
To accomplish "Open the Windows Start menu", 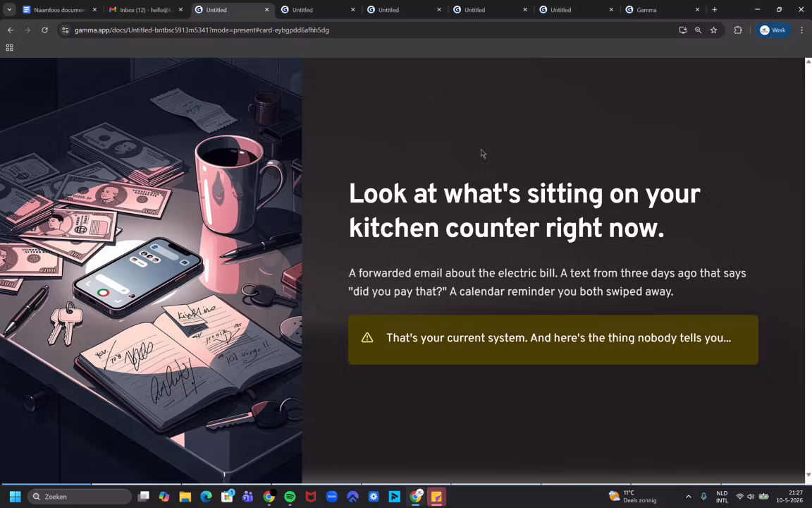I will coord(15,497).
